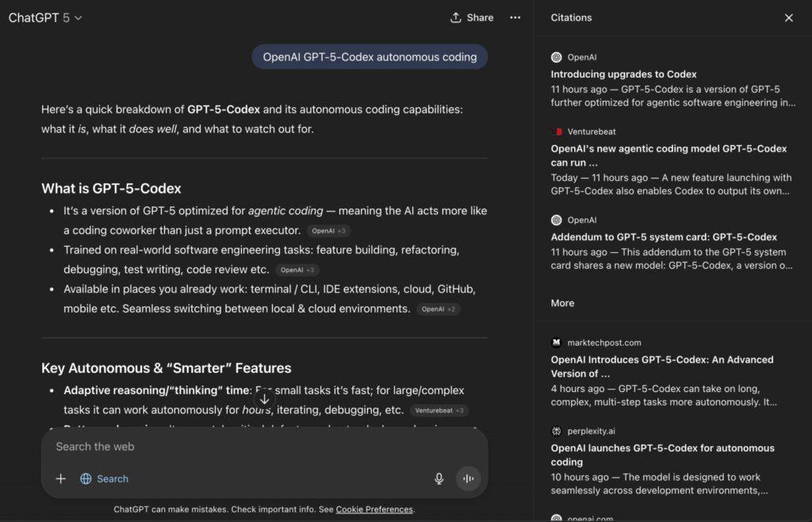The height and width of the screenshot is (522, 812).
Task: Click the scroll-to-bottom arrow button
Action: (x=265, y=399)
